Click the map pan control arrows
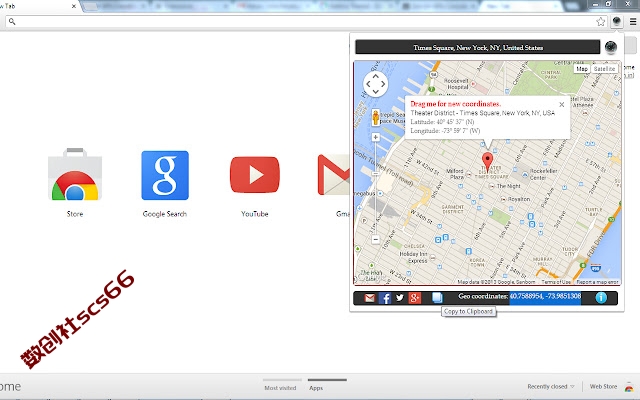640x400 pixels. coord(376,84)
